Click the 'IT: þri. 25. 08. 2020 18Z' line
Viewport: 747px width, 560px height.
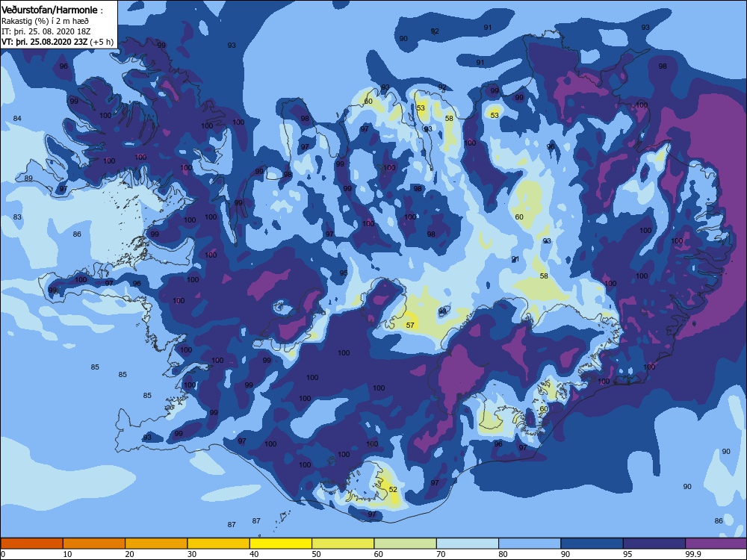tap(46, 31)
